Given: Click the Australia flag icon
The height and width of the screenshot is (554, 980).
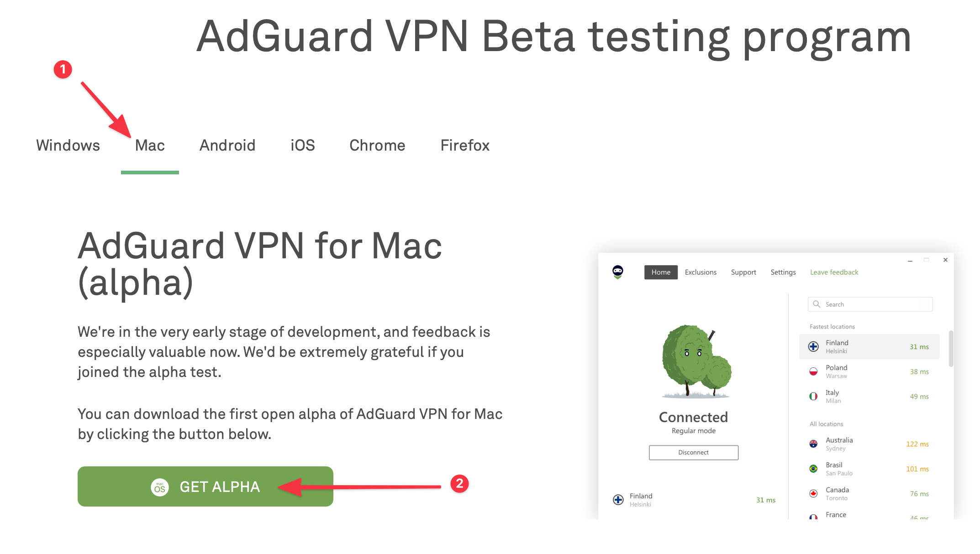Looking at the screenshot, I should [x=813, y=444].
